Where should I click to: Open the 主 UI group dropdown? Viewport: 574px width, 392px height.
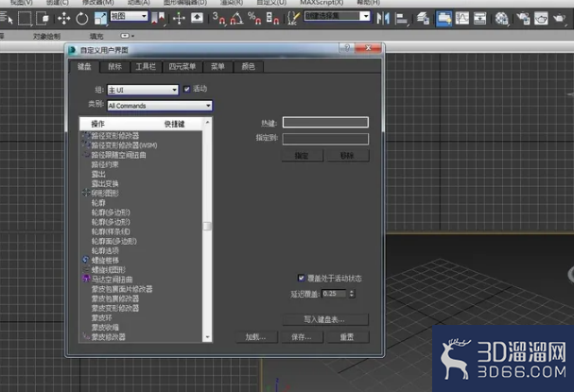coord(143,90)
